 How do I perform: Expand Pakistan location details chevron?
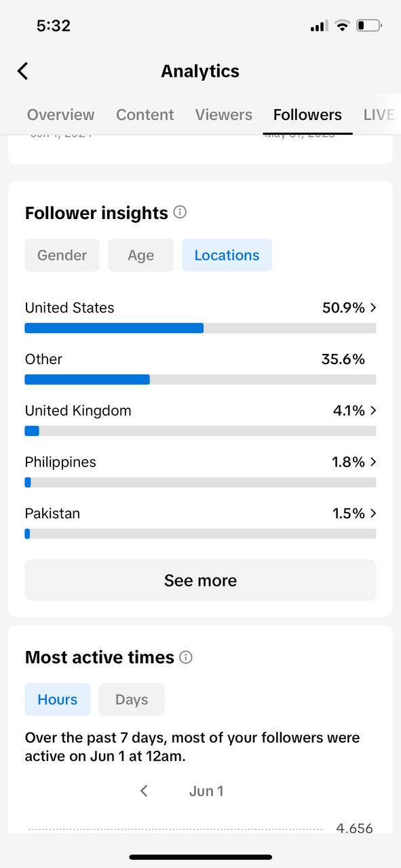point(373,513)
